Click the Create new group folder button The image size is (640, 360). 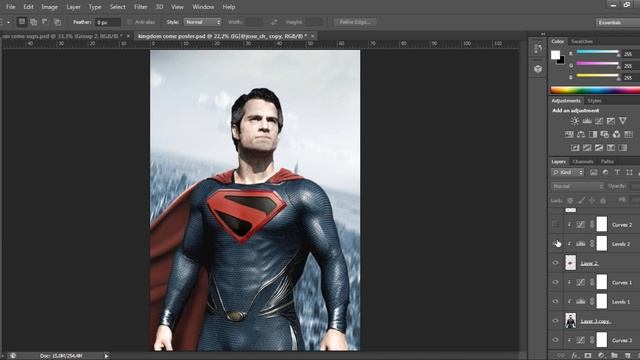tap(614, 356)
